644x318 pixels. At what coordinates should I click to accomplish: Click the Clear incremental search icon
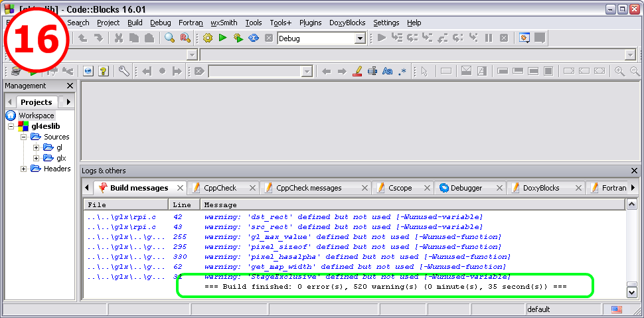point(199,71)
